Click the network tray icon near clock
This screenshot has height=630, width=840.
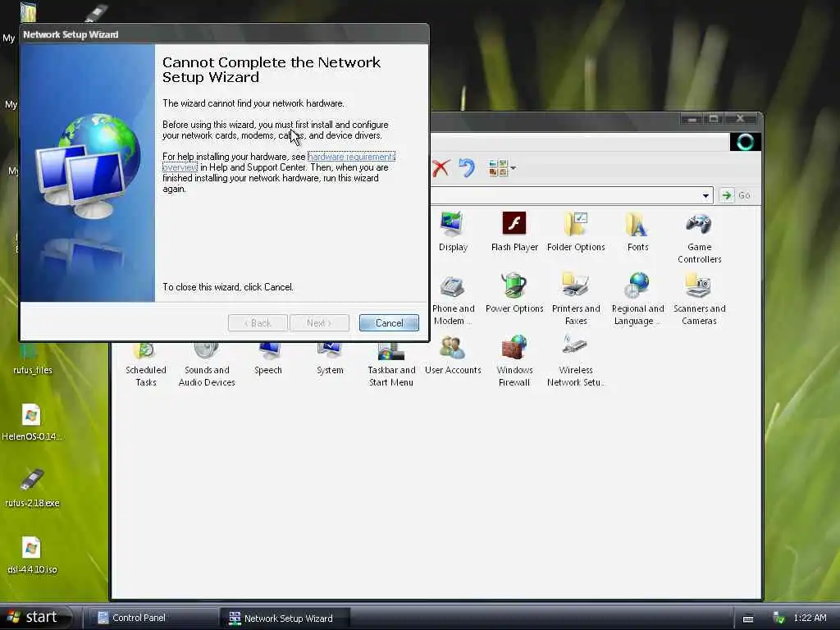pyautogui.click(x=779, y=619)
